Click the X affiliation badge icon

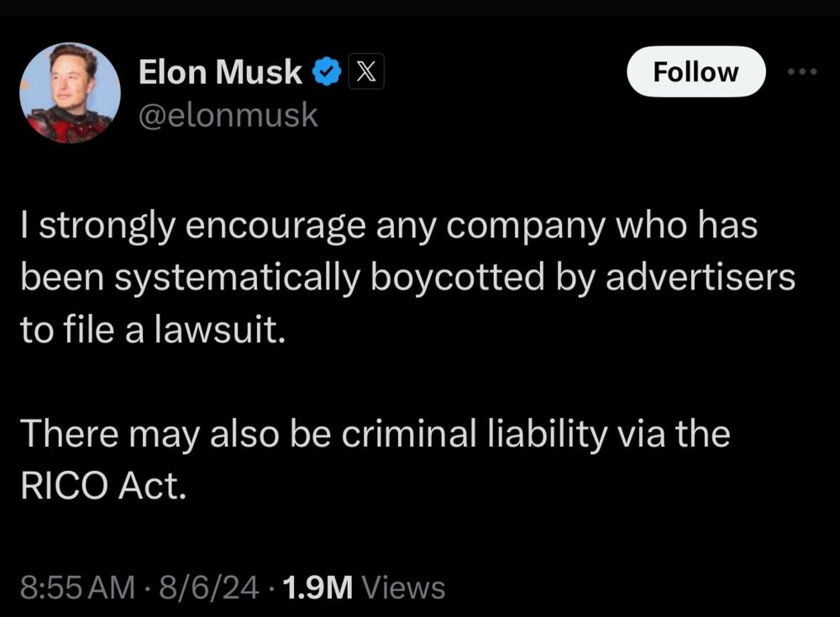pos(362,74)
